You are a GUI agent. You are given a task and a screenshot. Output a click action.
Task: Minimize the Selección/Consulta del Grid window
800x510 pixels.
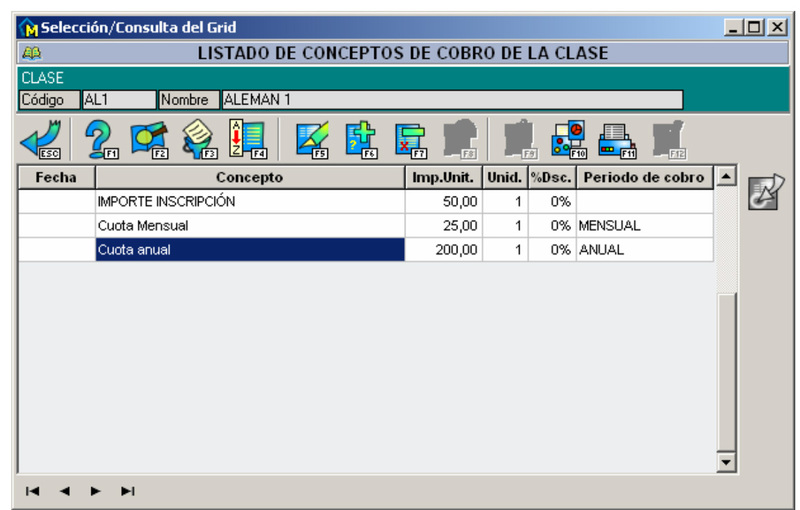(x=733, y=27)
